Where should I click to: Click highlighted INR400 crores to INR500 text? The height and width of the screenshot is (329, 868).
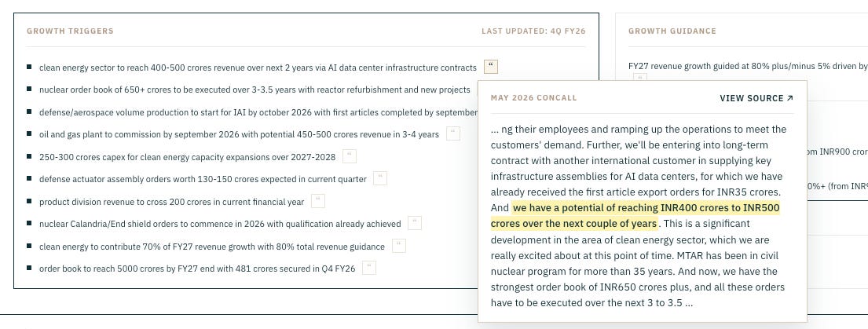pyautogui.click(x=635, y=216)
